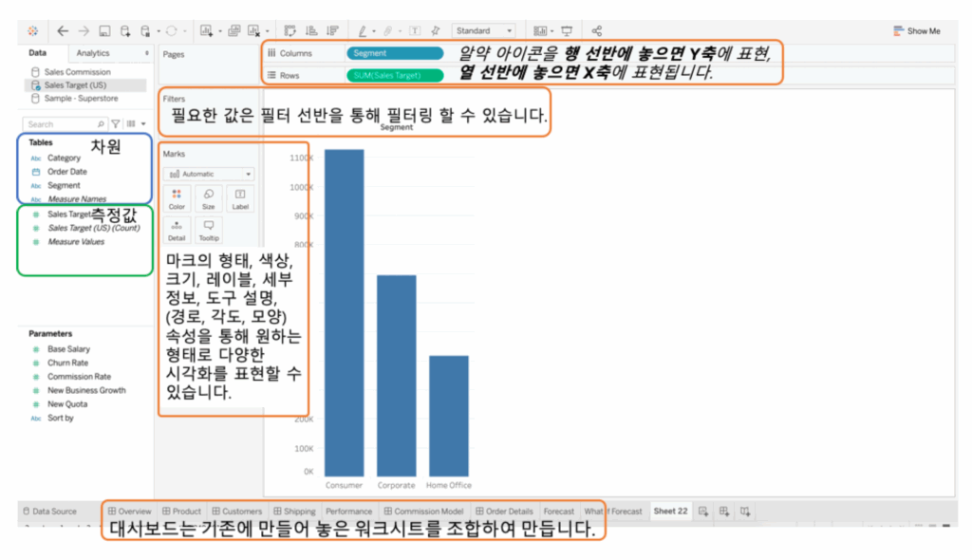Open the data pane view options dropdown arrow

(x=143, y=124)
